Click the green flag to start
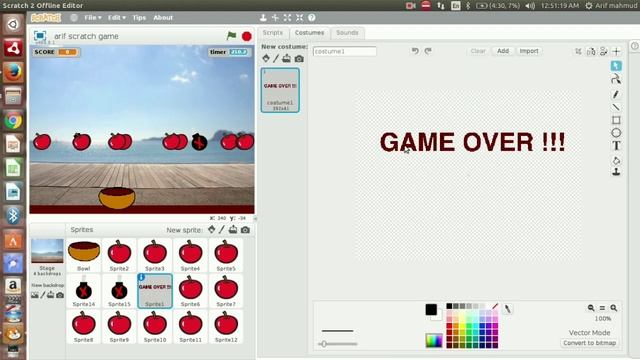The height and width of the screenshot is (360, 640). (231, 36)
